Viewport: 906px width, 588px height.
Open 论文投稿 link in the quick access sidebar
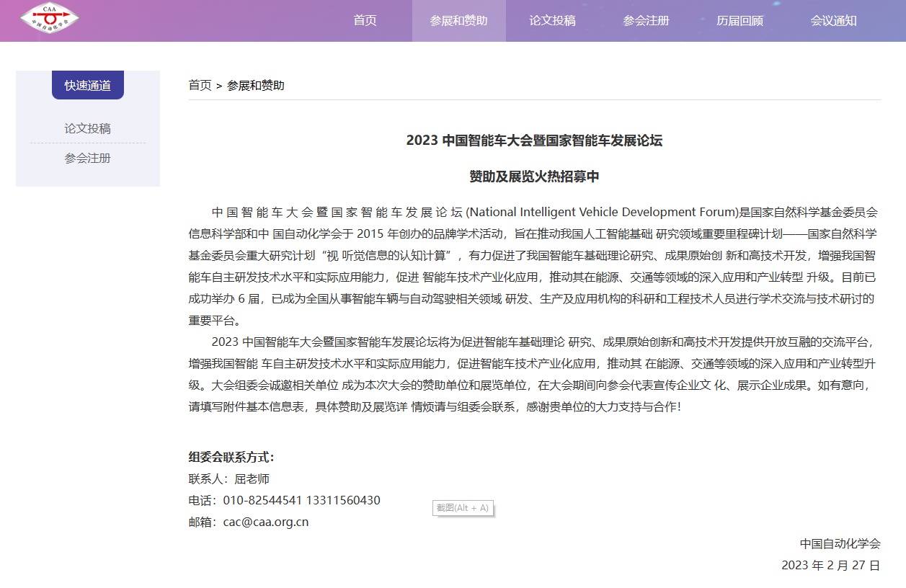pos(88,128)
